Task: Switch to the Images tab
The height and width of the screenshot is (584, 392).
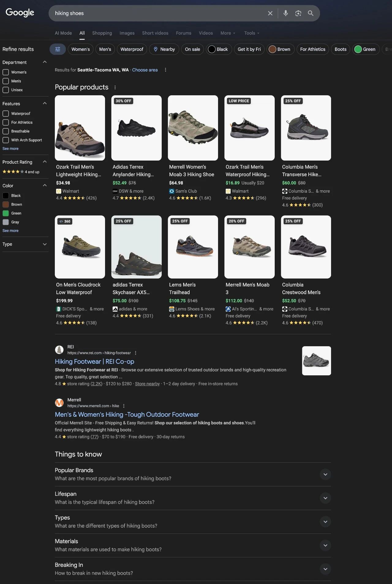Action: pos(127,33)
